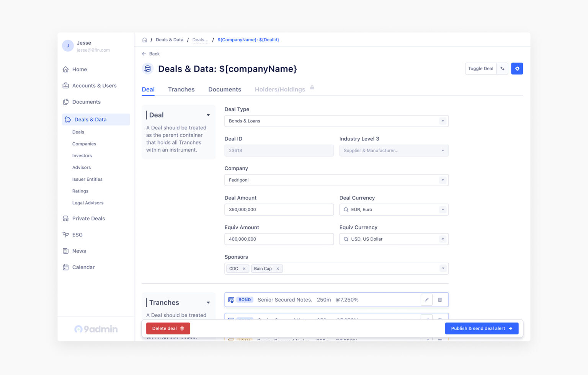Screen dimensions: 588x375
Task: Open the blue settings gear button
Action: tap(517, 68)
